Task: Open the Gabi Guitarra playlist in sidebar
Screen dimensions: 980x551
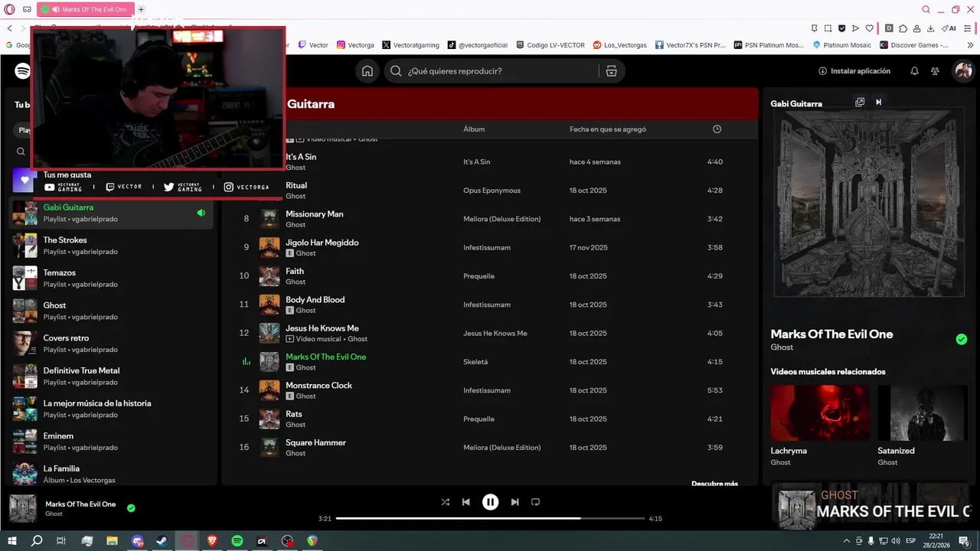Action: [113, 213]
